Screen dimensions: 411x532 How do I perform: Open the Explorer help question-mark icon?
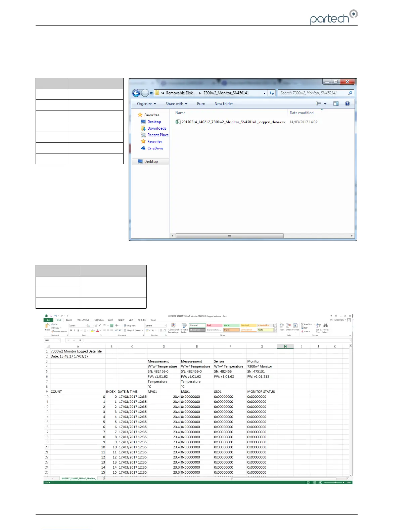pyautogui.click(x=347, y=104)
